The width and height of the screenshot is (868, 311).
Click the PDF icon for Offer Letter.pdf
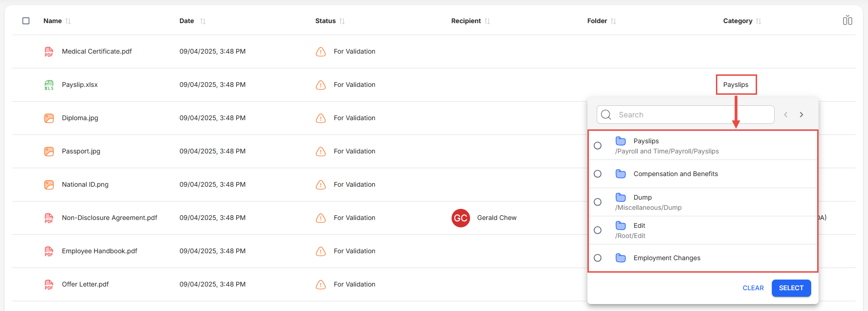pyautogui.click(x=49, y=285)
